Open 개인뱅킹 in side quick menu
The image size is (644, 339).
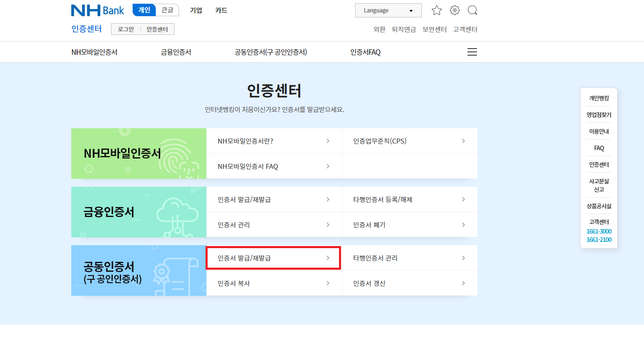(599, 98)
